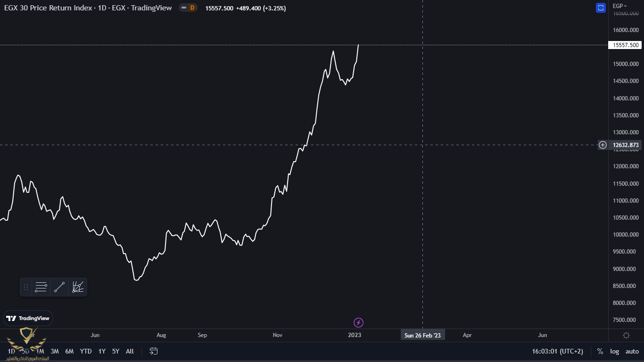Click the blue fullscreen chart icon

click(601, 8)
